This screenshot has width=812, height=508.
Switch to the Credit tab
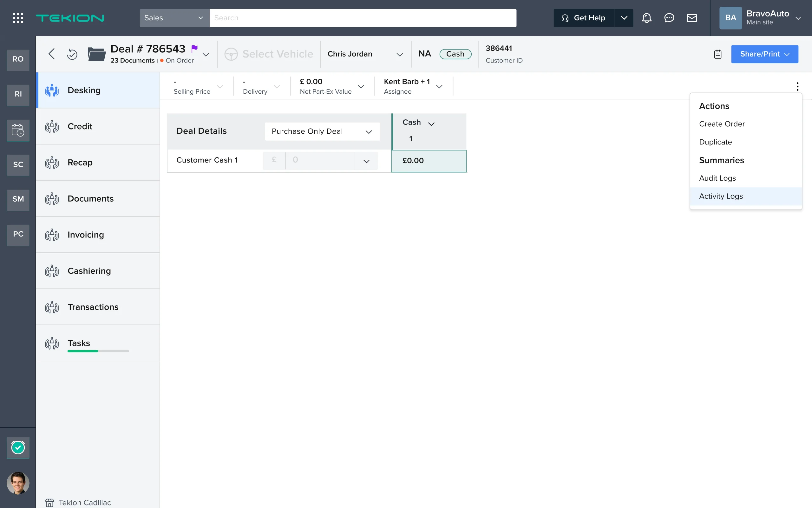tap(98, 126)
